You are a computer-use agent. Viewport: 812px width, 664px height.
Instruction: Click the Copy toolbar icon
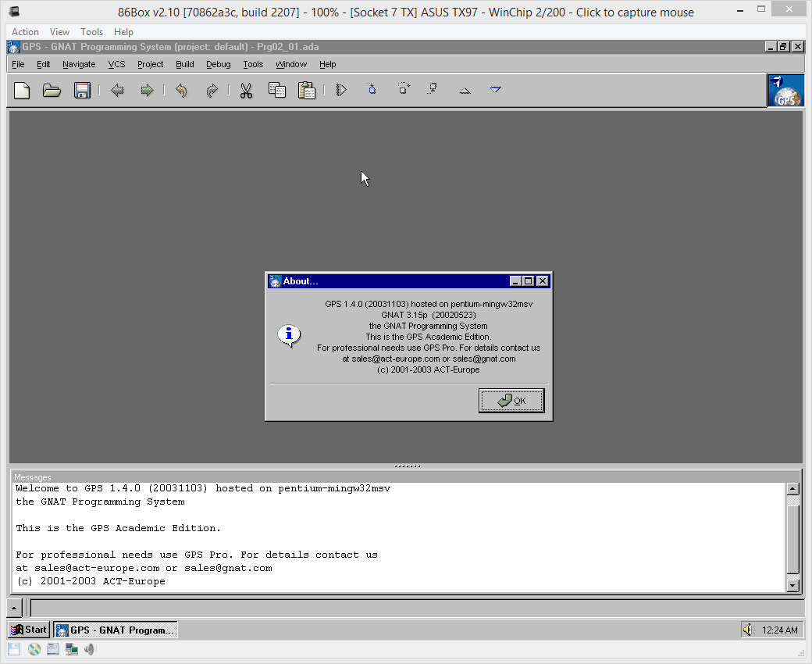(276, 91)
